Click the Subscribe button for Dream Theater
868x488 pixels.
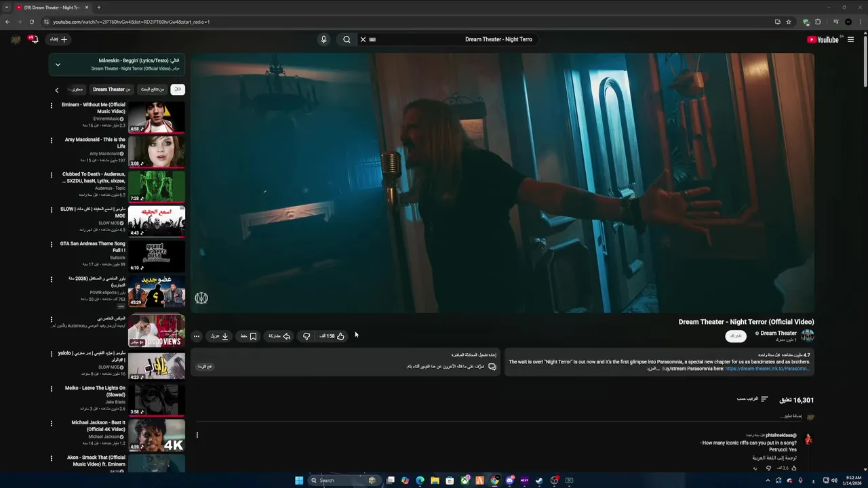(736, 336)
